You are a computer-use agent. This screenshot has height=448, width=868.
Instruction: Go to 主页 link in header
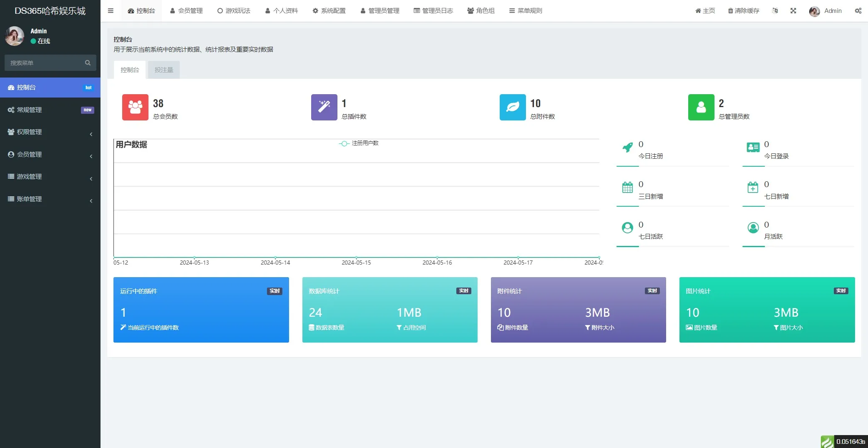click(x=705, y=11)
